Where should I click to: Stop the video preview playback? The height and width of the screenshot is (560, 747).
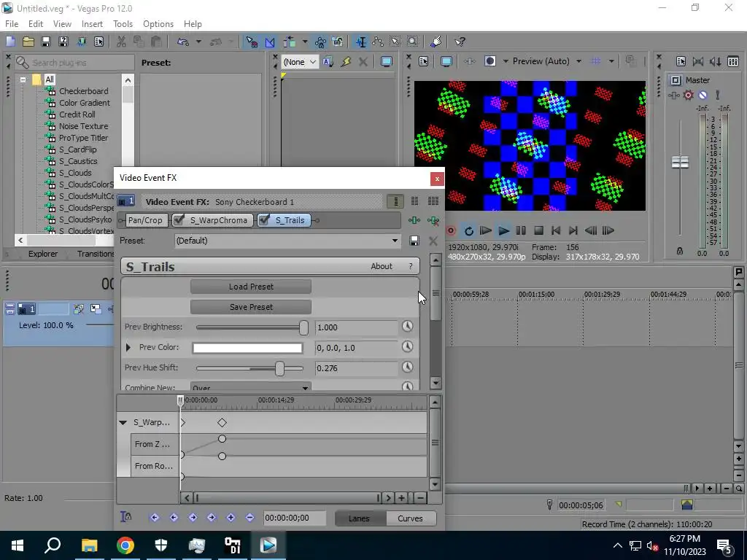[x=538, y=231]
